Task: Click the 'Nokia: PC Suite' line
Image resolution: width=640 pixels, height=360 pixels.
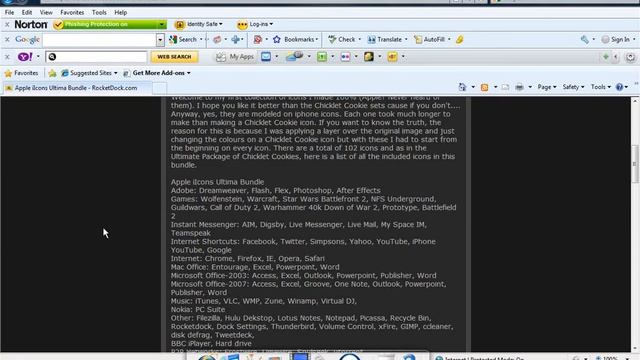Action: pyautogui.click(x=198, y=309)
